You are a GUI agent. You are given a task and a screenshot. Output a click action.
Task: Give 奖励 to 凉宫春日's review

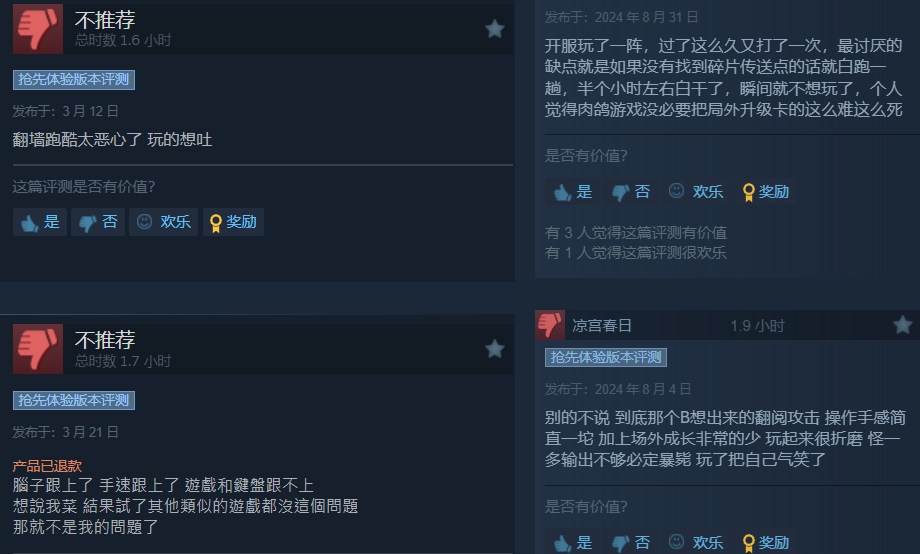click(x=766, y=542)
